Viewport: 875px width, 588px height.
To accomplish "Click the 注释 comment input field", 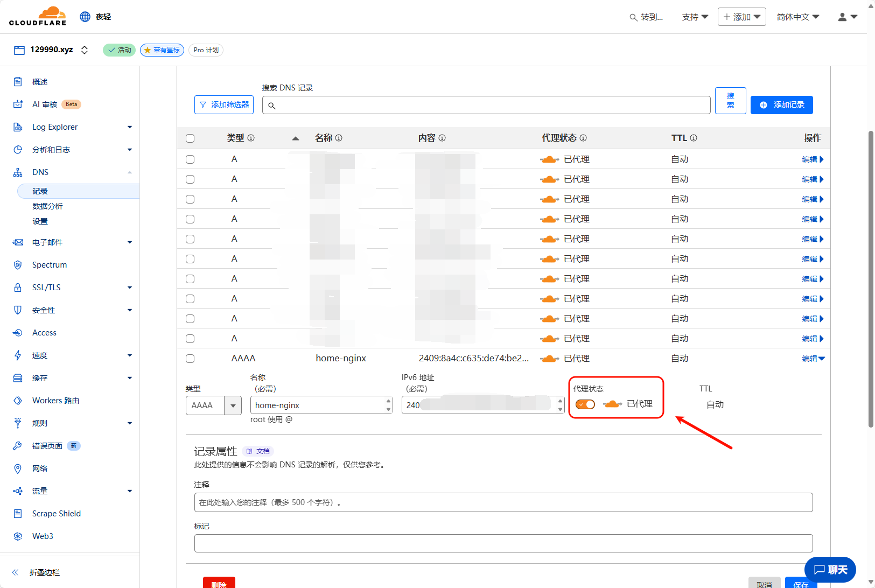I will [503, 502].
